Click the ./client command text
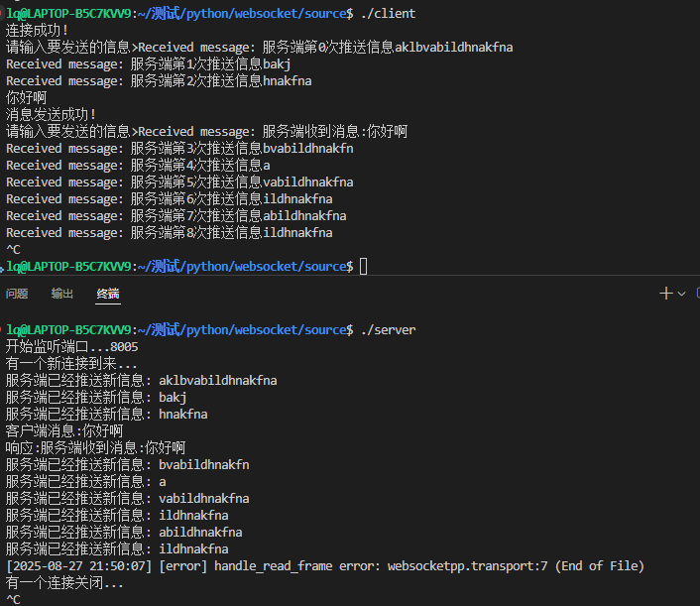This screenshot has width=700, height=606. point(388,14)
